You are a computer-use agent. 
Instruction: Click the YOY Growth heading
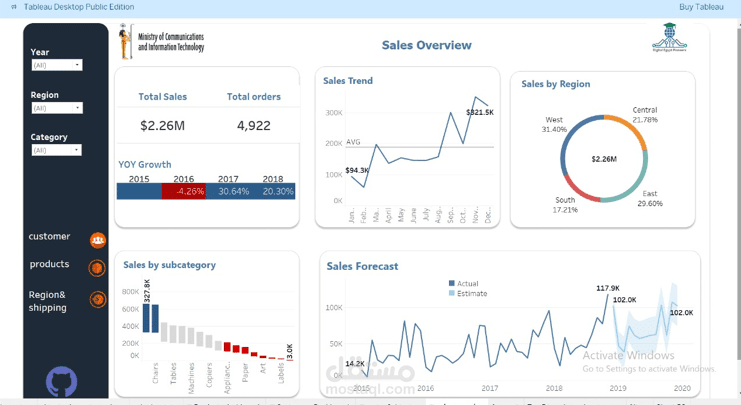pos(145,164)
